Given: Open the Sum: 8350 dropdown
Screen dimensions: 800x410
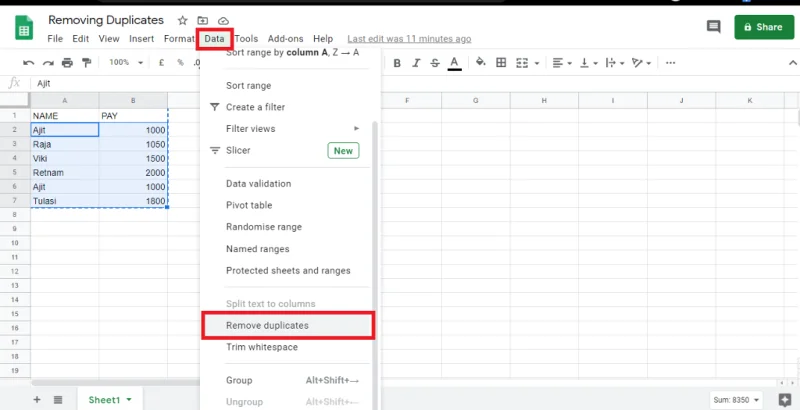Looking at the screenshot, I should (x=737, y=400).
